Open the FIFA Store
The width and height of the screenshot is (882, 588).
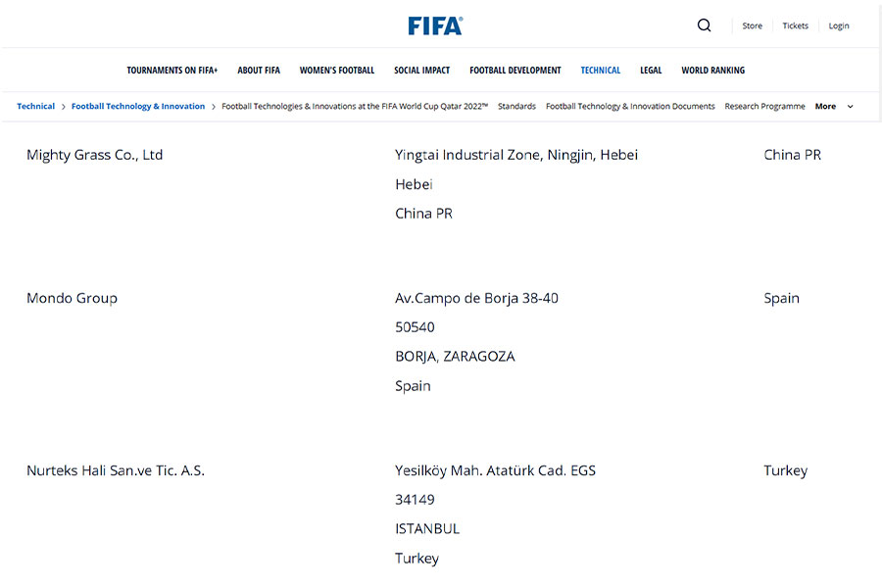tap(752, 25)
